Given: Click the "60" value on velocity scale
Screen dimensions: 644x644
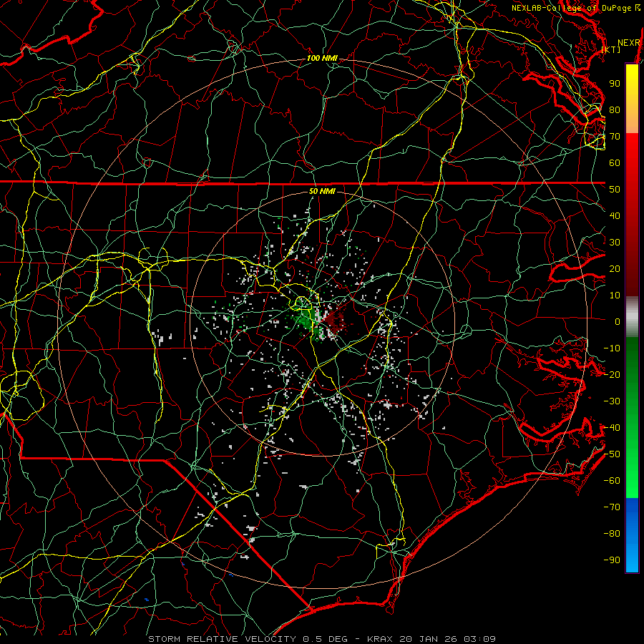Looking at the screenshot, I should (x=615, y=162).
